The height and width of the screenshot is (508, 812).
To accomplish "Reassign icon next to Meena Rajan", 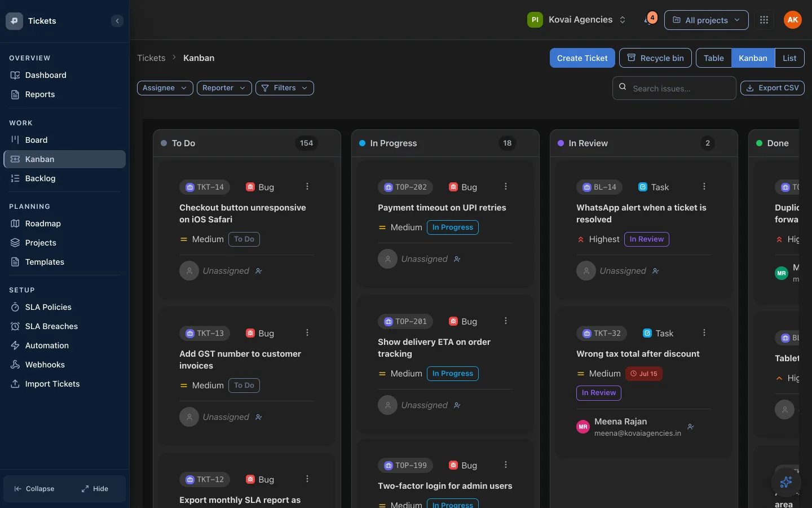I will coord(691,427).
